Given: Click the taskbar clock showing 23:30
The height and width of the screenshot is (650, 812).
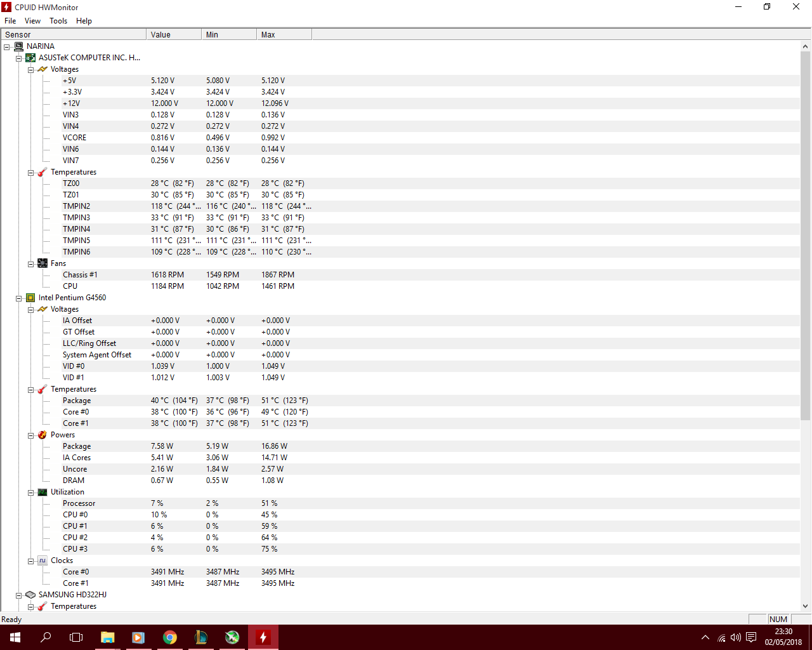Looking at the screenshot, I should [783, 637].
